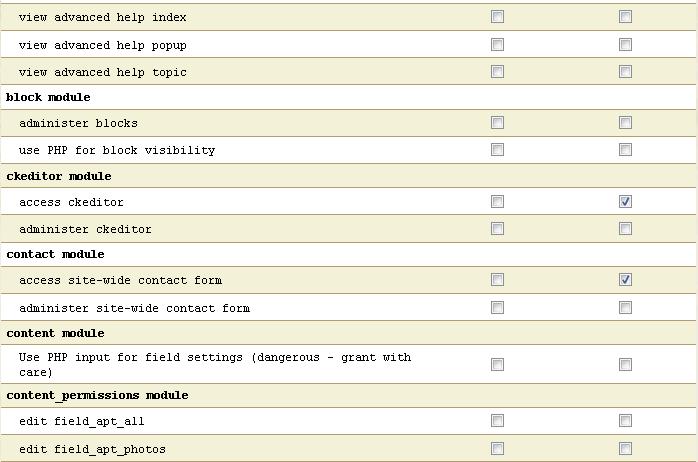The width and height of the screenshot is (698, 462).
Task: Uncheck checked access site-wide contact form checkbox
Action: [625, 280]
